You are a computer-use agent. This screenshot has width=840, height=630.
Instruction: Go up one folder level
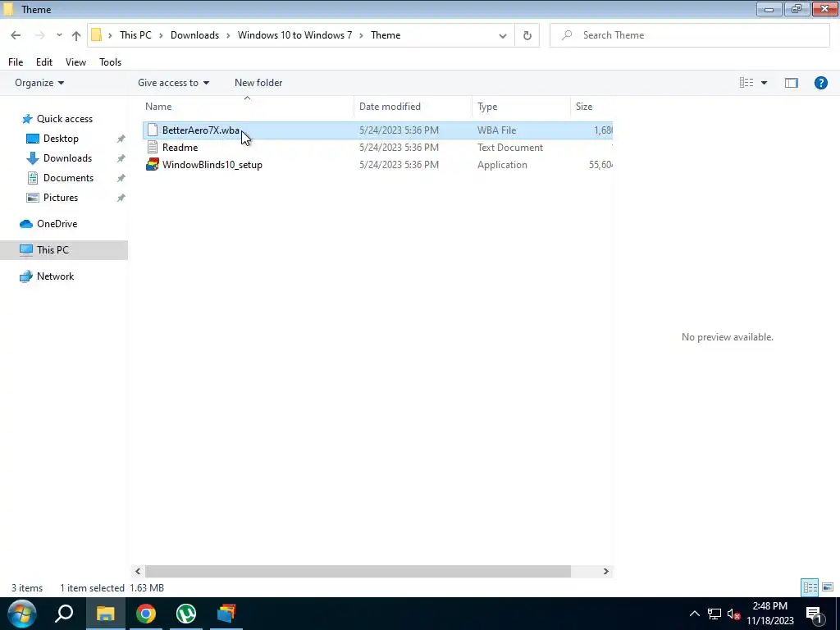pos(76,36)
